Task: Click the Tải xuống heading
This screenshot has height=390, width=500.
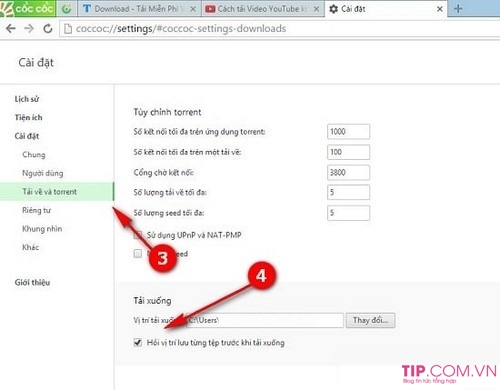Action: (x=152, y=301)
